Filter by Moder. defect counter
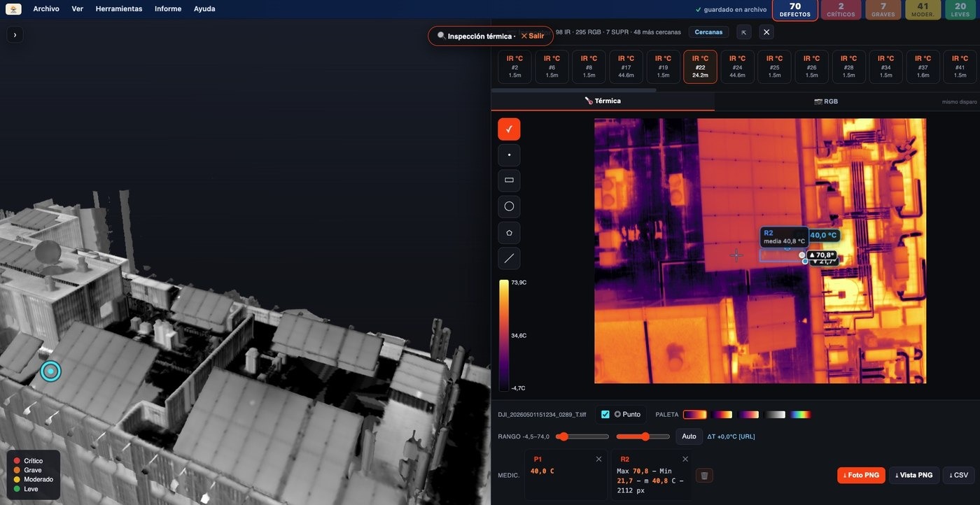This screenshot has height=505, width=980. (923, 10)
